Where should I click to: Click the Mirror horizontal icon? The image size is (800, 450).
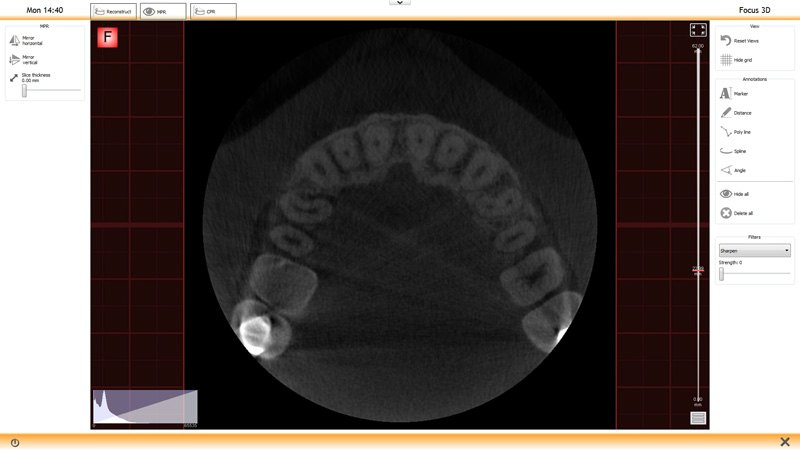(14, 41)
